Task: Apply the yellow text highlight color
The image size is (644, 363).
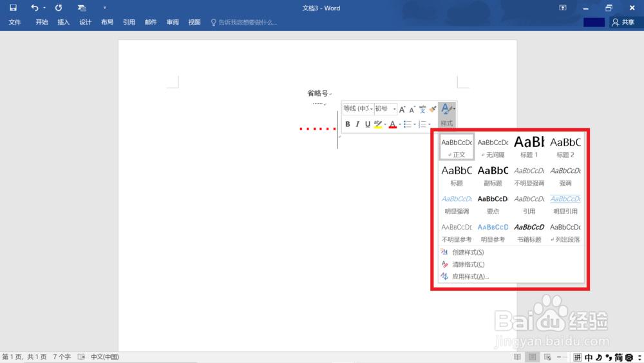Action: [x=378, y=124]
